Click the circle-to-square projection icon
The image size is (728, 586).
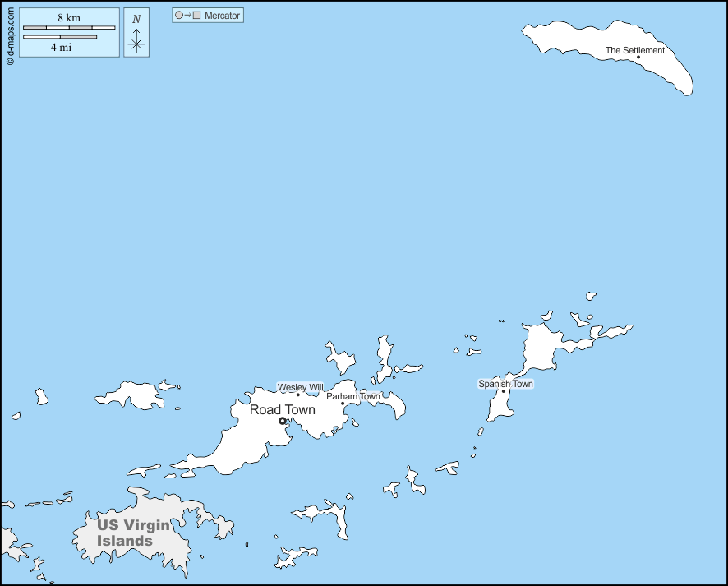pos(187,16)
